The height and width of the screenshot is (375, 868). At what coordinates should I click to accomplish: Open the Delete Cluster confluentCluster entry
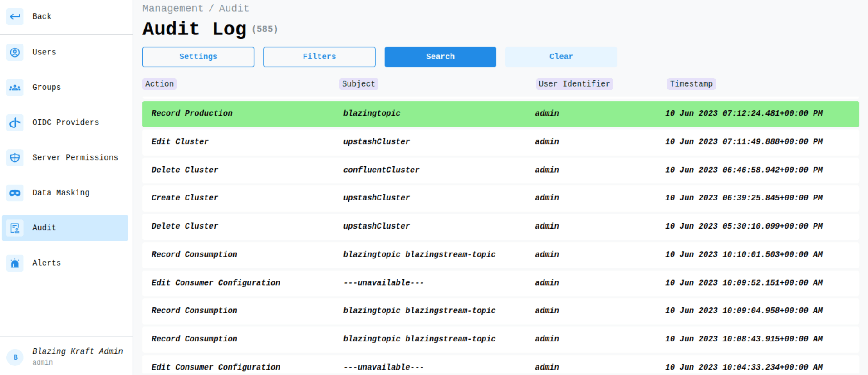pos(500,170)
